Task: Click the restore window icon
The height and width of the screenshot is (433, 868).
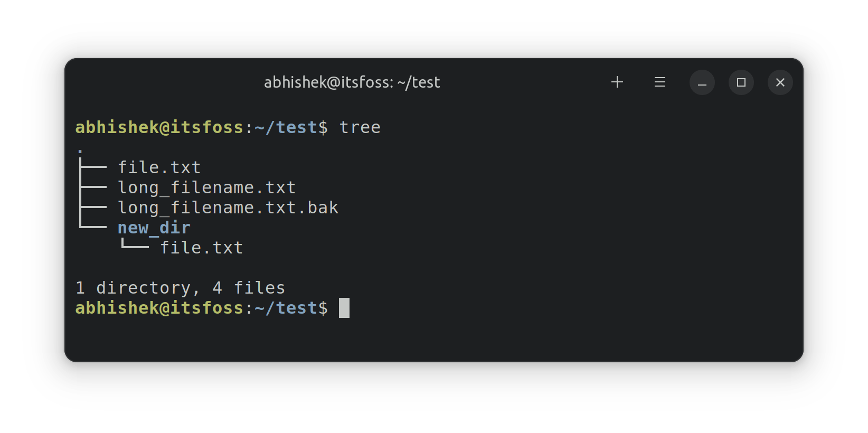Action: point(741,82)
